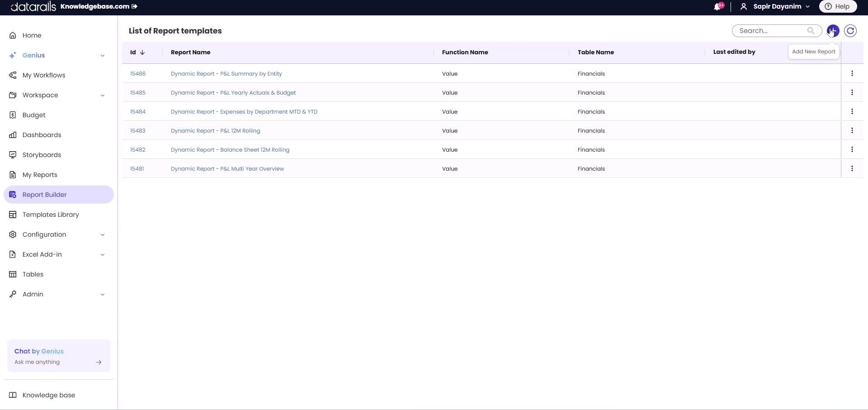The height and width of the screenshot is (410, 868).
Task: Click the Admin key icon
Action: [x=13, y=294]
